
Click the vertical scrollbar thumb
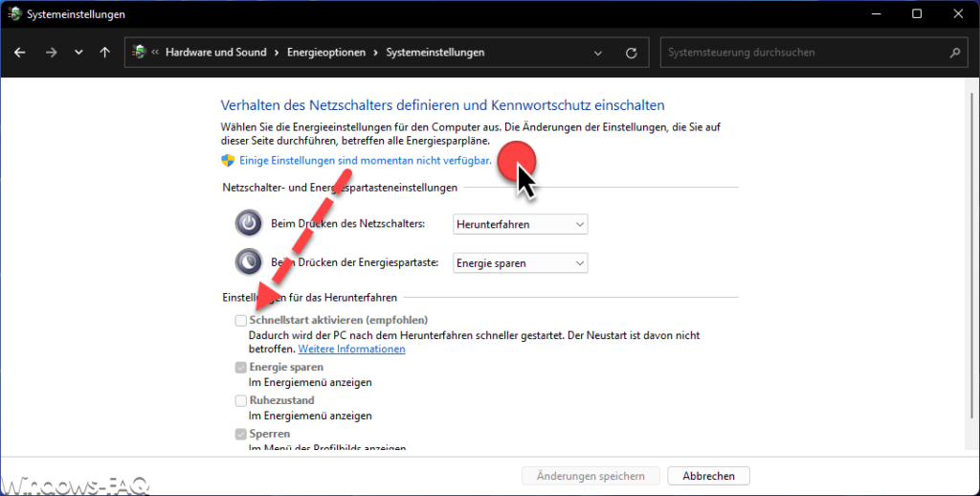[x=972, y=256]
